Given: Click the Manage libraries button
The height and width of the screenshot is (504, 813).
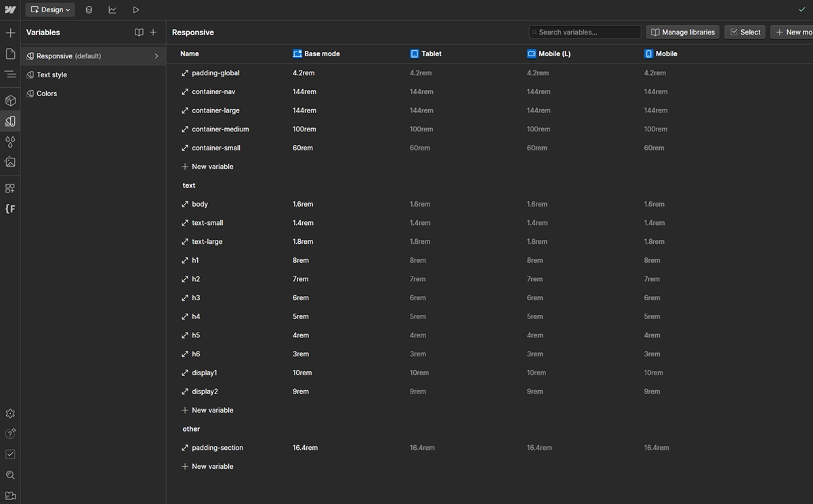Looking at the screenshot, I should click(682, 32).
